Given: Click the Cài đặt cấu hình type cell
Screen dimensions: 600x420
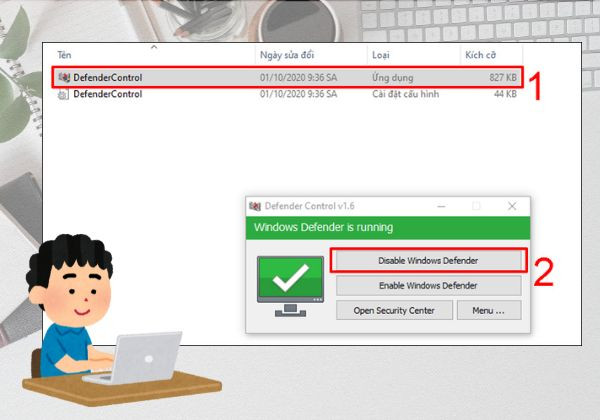Looking at the screenshot, I should coord(406,94).
